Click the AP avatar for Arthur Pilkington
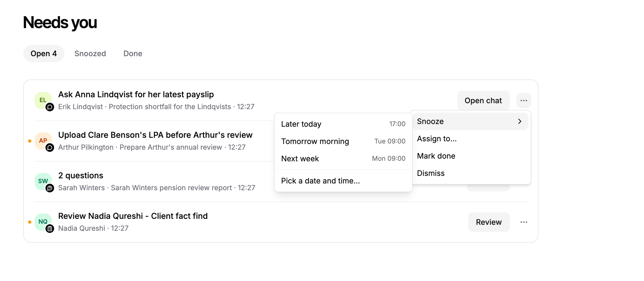Screen dimensions: 644x281 [43, 141]
